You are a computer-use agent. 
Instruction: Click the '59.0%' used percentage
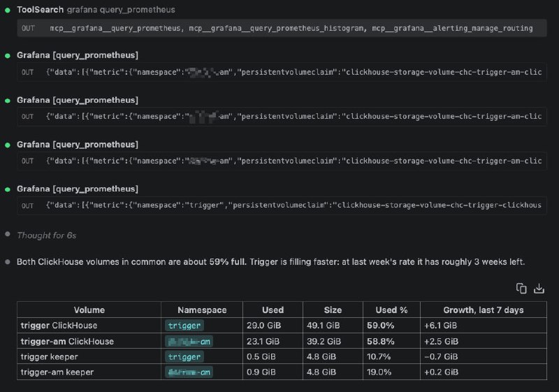pos(380,326)
